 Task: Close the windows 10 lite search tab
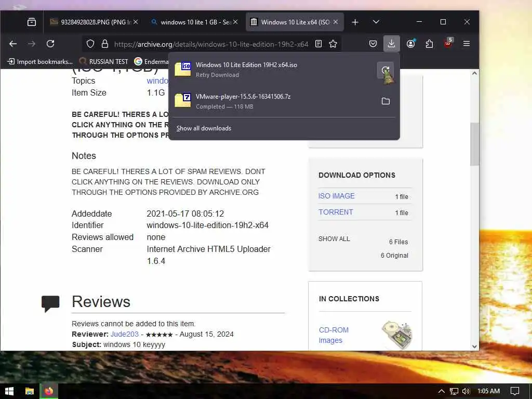tap(235, 22)
